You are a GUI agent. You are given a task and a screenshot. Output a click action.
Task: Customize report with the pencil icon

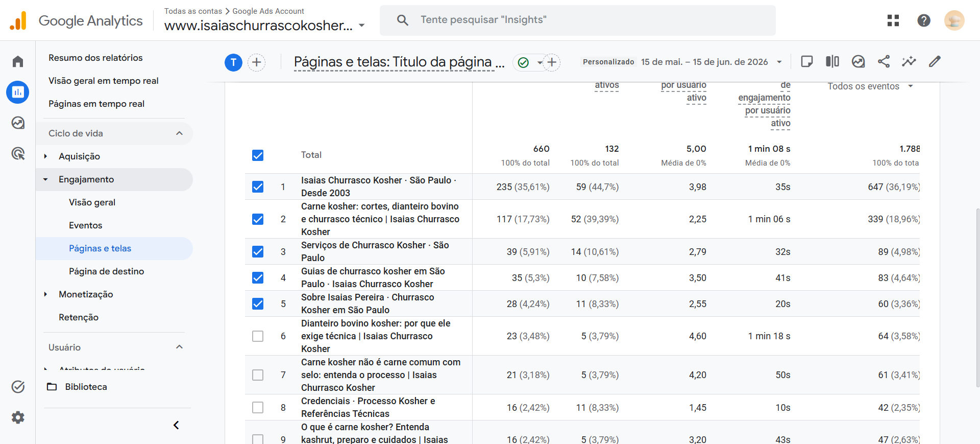(x=935, y=62)
